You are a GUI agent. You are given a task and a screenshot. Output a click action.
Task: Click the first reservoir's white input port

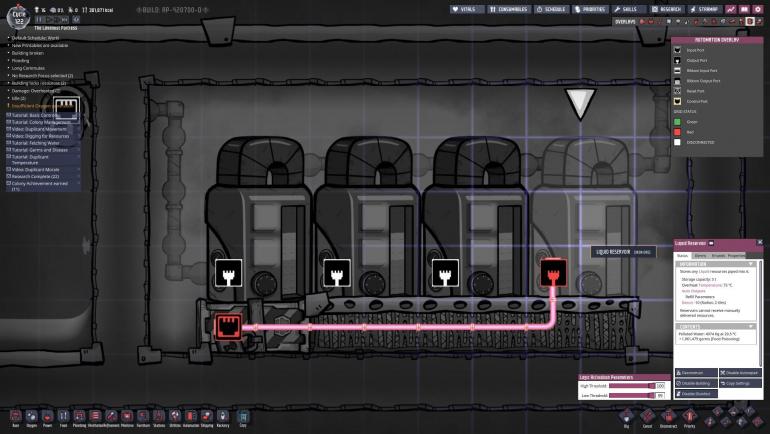click(228, 273)
